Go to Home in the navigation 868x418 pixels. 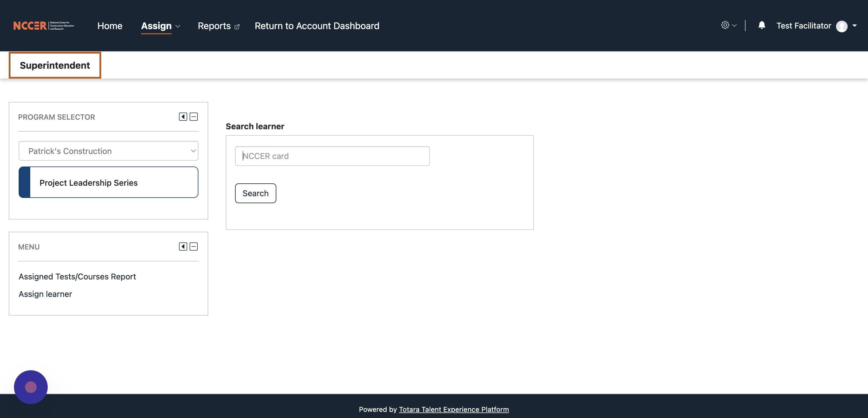pos(109,26)
